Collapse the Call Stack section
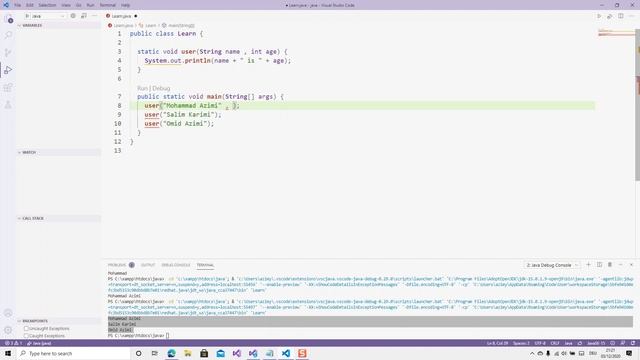This screenshot has width=640, height=360. point(58,218)
